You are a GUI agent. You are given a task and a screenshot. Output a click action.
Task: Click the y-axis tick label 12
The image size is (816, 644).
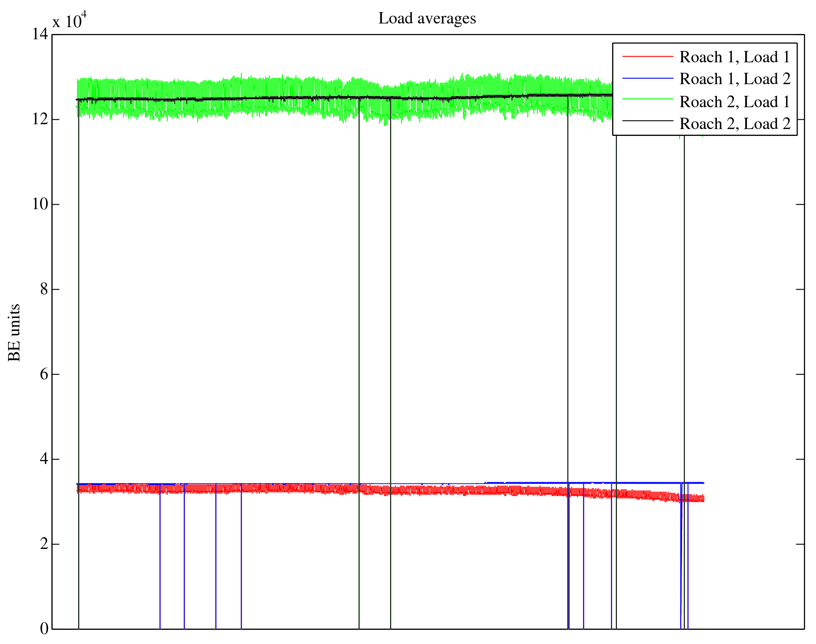pyautogui.click(x=40, y=119)
